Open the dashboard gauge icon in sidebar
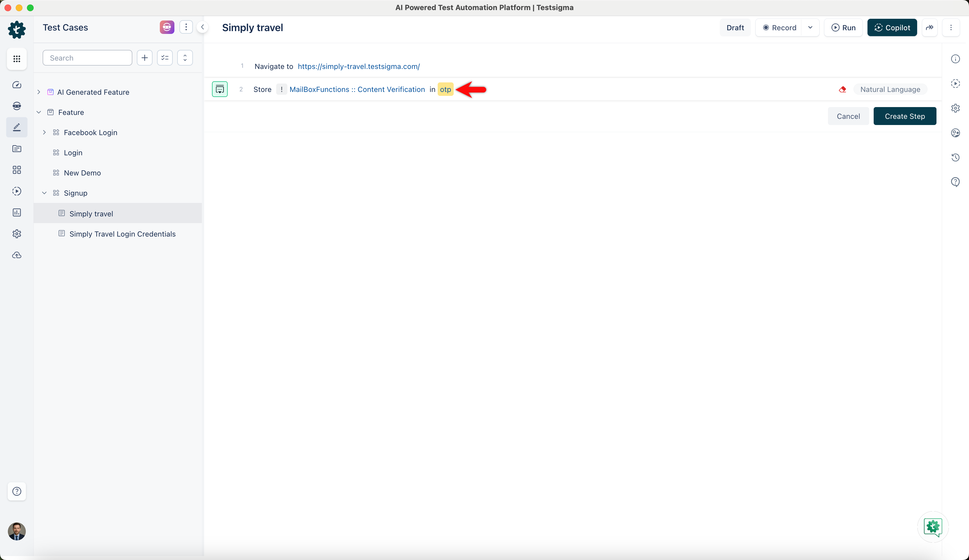 (x=17, y=85)
